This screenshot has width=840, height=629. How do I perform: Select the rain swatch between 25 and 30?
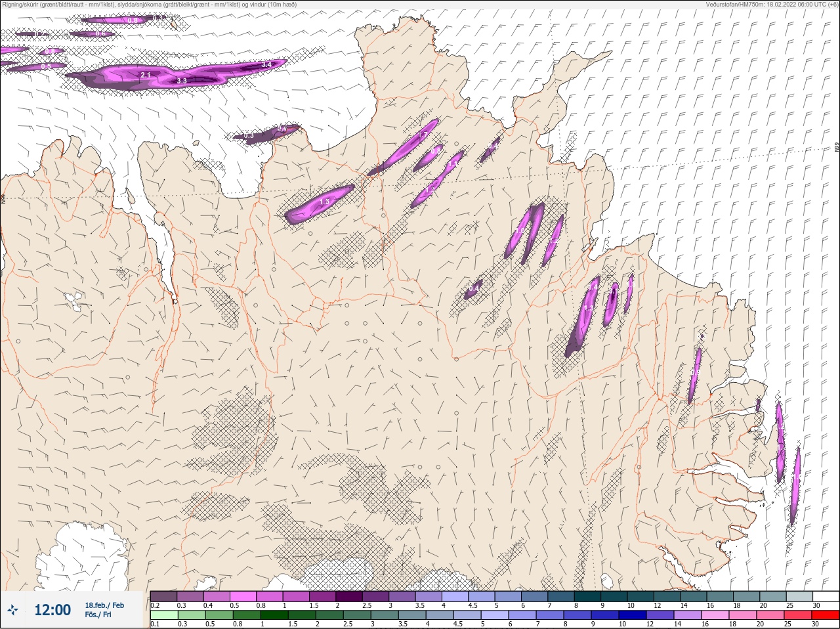pos(799,615)
